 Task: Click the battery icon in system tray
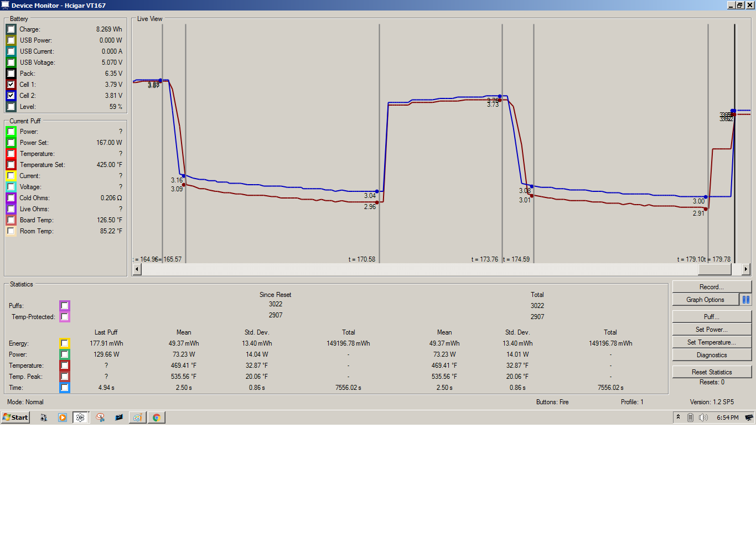[690, 418]
